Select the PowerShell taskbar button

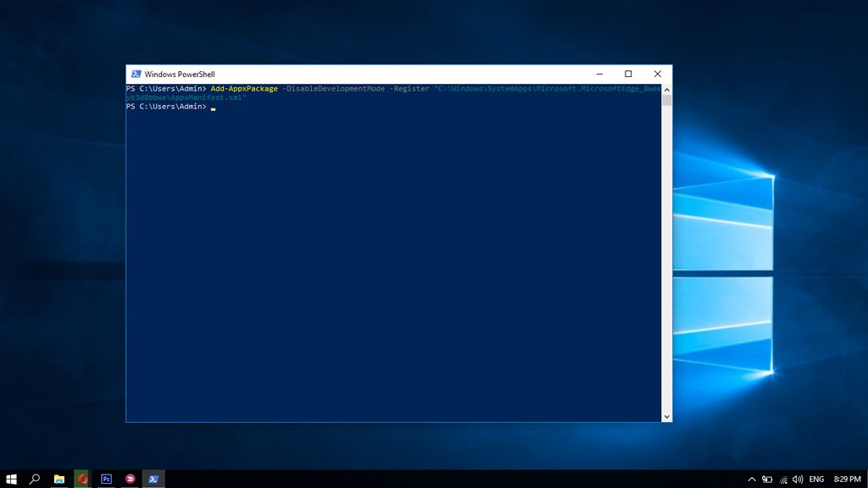[x=153, y=480]
